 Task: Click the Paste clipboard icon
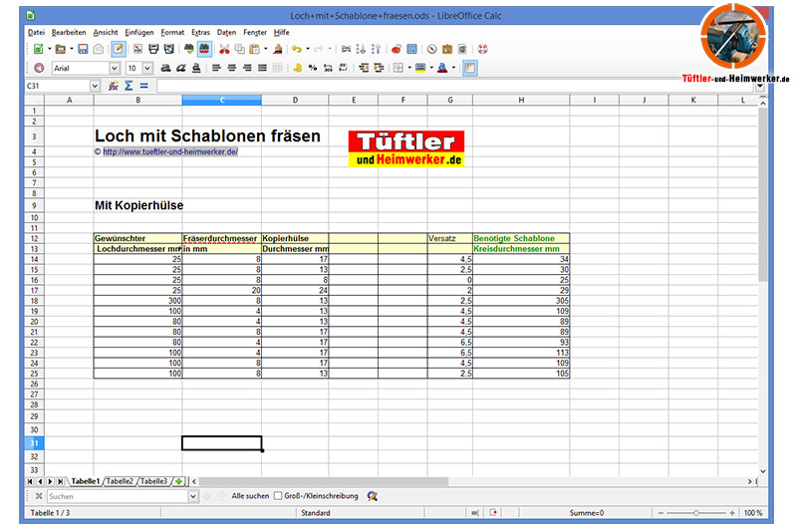point(254,49)
